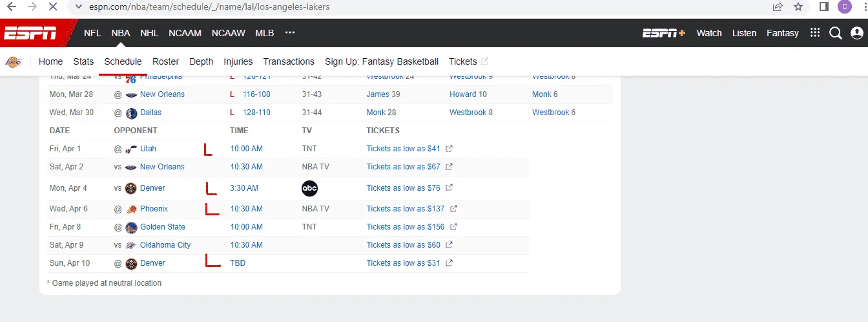Click the TBD game time link
Viewport: 868px width, 322px height.
pyautogui.click(x=238, y=263)
